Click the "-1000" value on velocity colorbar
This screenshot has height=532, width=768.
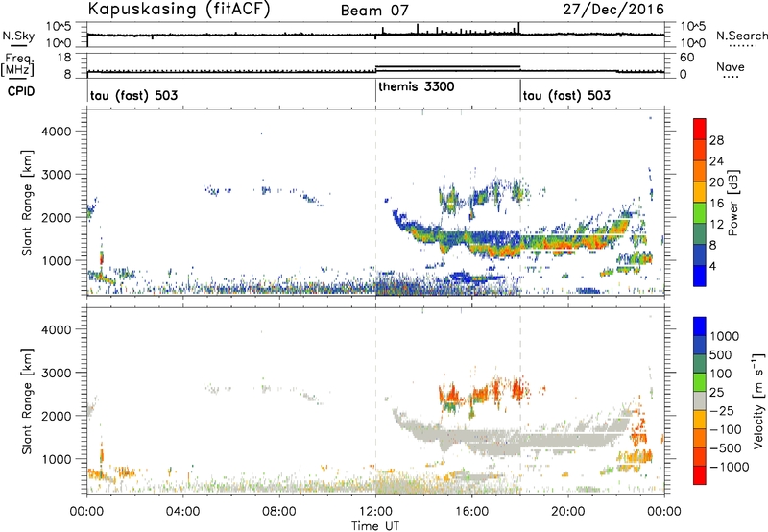(x=730, y=467)
